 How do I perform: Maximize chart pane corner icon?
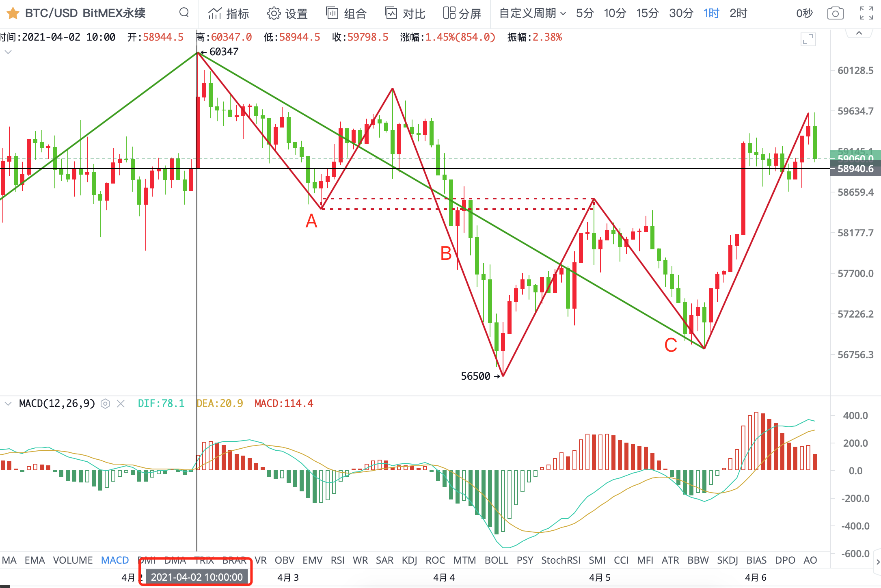[x=808, y=39]
